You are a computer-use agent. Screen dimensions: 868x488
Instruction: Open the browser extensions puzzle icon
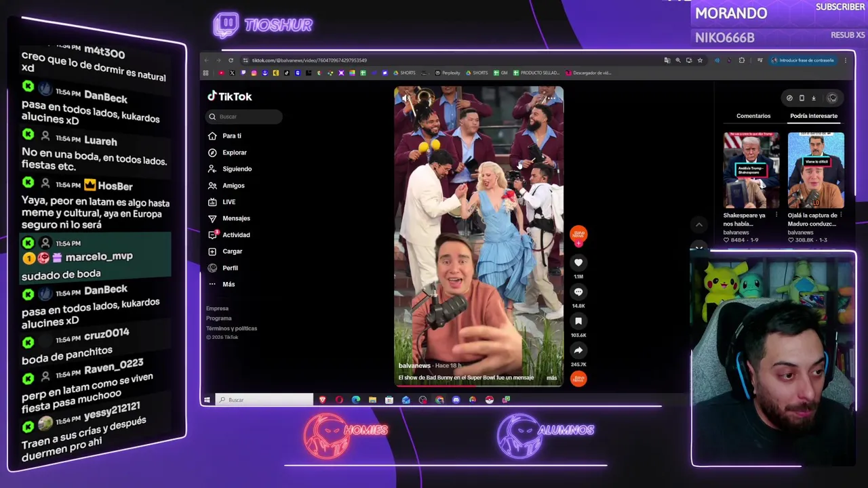pos(742,60)
